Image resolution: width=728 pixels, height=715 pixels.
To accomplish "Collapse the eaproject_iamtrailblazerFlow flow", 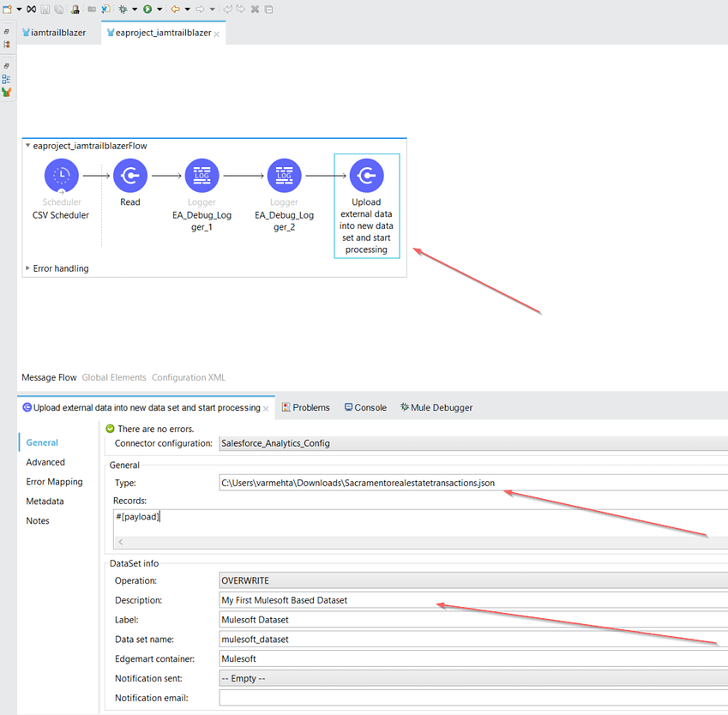I will click(27, 146).
